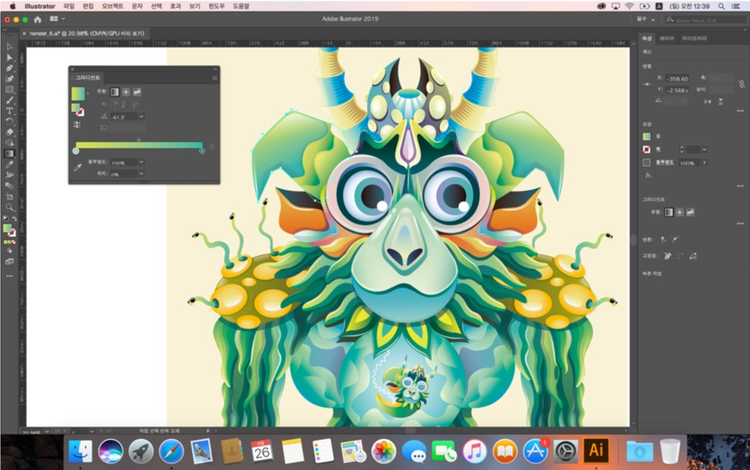Click the left yellow gradient stop
Image resolution: width=750 pixels, height=470 pixels.
coord(76,151)
